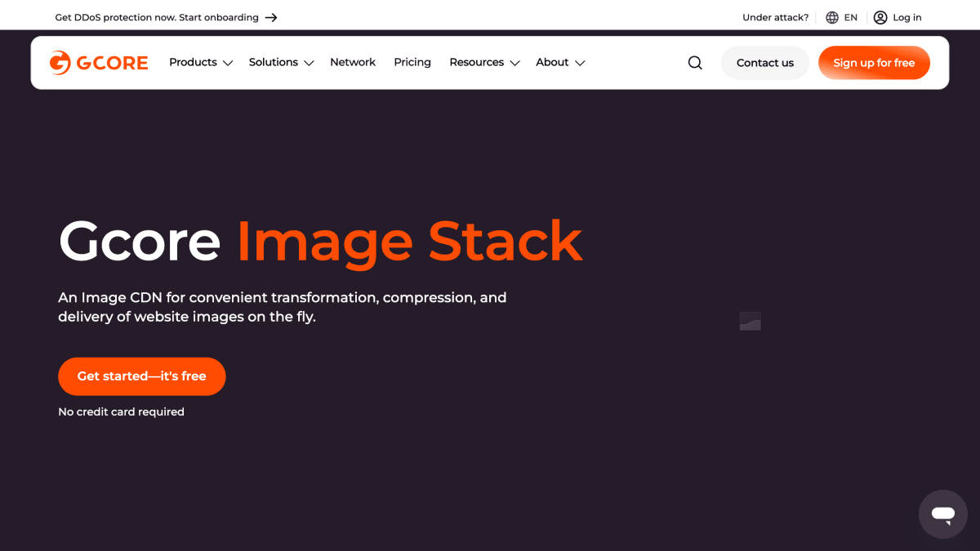Viewport: 980px width, 551px height.
Task: Click the Gcore logo
Action: [x=99, y=63]
